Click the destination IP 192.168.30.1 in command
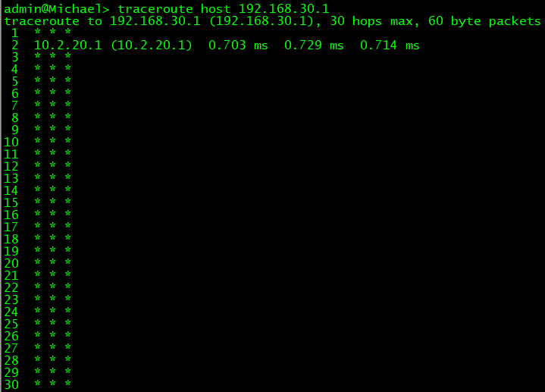 tap(284, 8)
